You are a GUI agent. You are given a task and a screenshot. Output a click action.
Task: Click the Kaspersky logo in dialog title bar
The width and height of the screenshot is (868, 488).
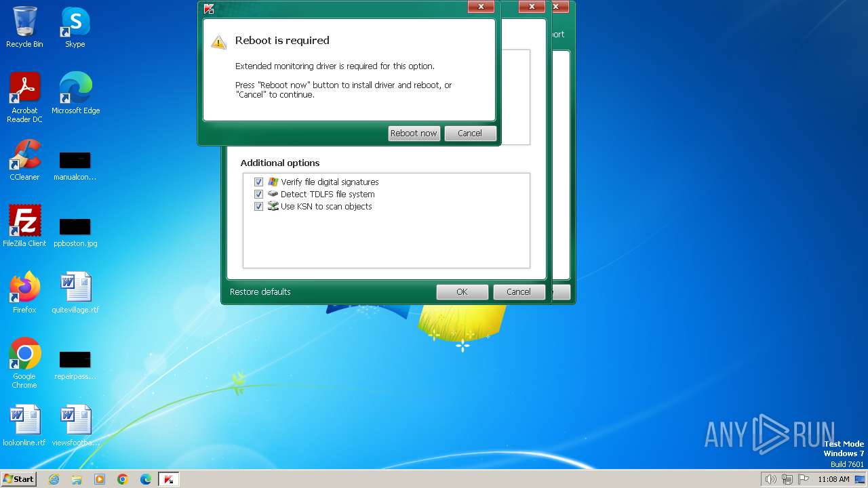pyautogui.click(x=209, y=8)
